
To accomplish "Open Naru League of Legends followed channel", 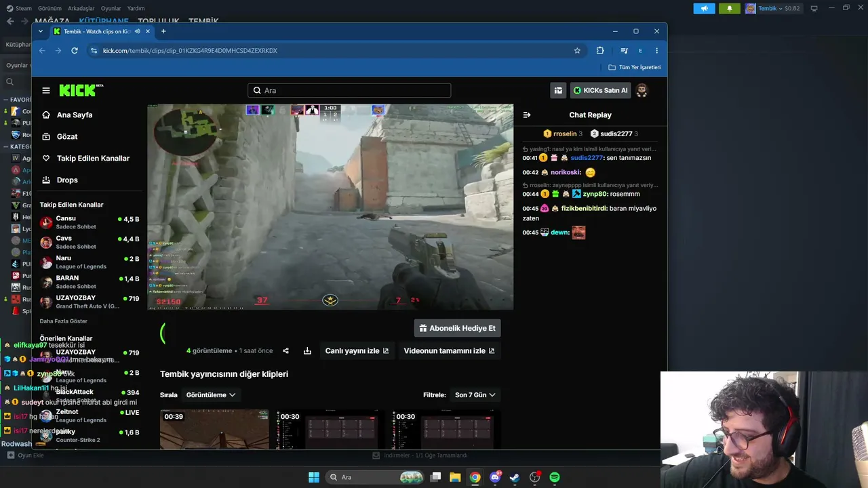I will (90, 262).
